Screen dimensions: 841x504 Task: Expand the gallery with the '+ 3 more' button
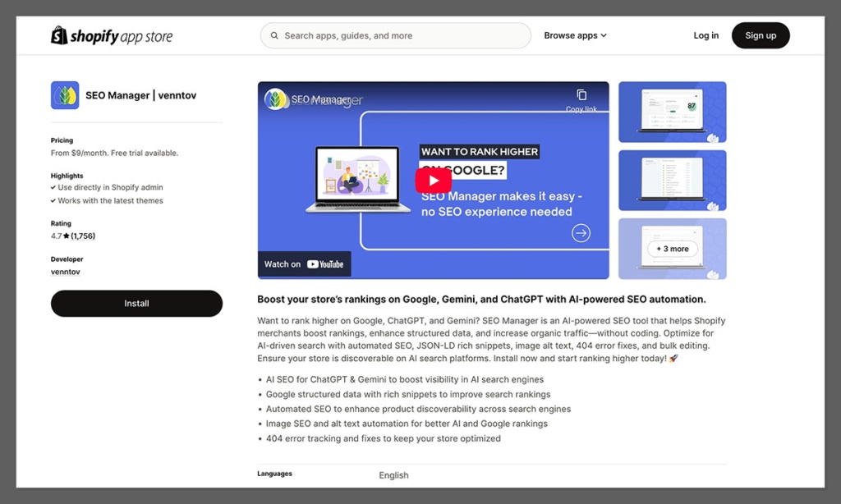[672, 247]
